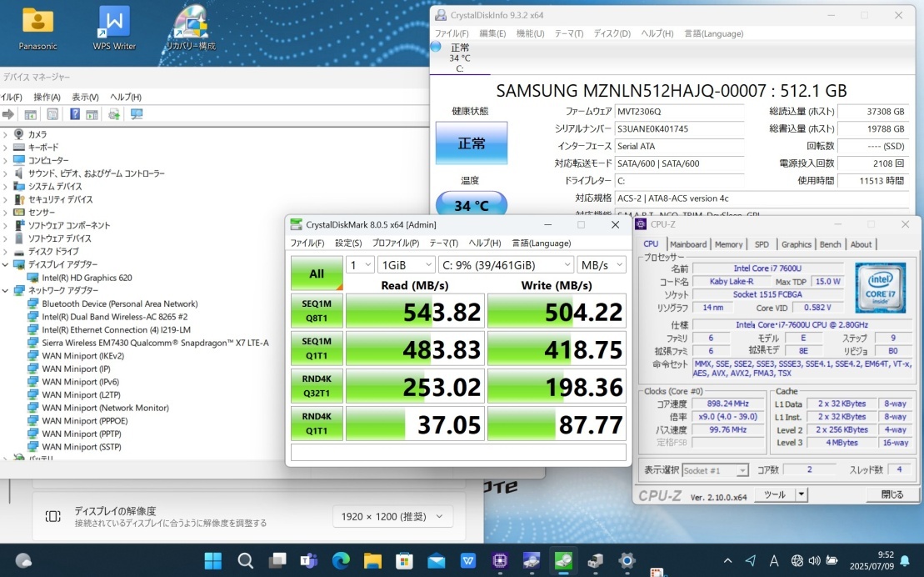924x577 pixels.
Task: Switch to Bench tab in CPU-Z
Action: coord(831,244)
